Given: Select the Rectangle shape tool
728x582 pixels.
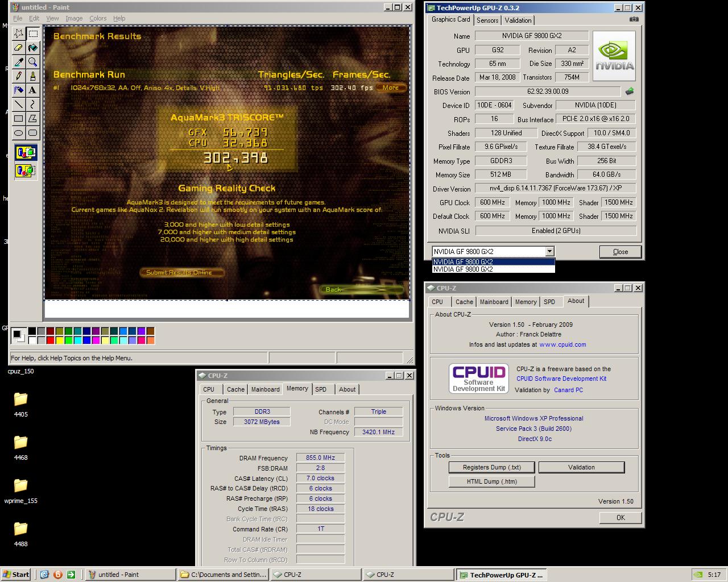Looking at the screenshot, I should click(x=19, y=119).
